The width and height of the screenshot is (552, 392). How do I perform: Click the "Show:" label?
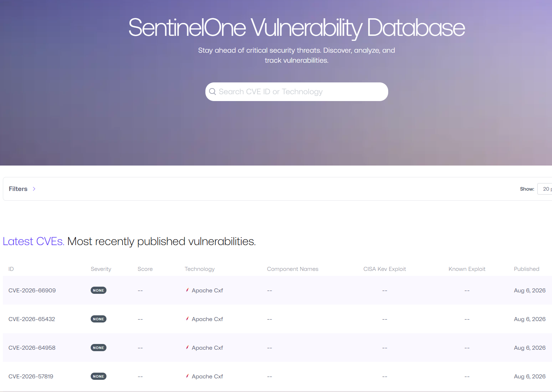[527, 189]
